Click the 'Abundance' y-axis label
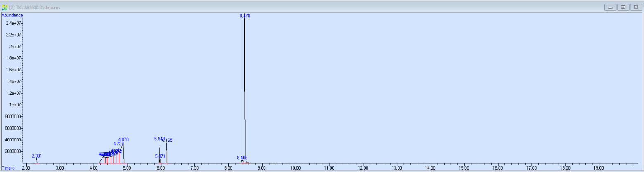The height and width of the screenshot is (172, 644). click(12, 15)
